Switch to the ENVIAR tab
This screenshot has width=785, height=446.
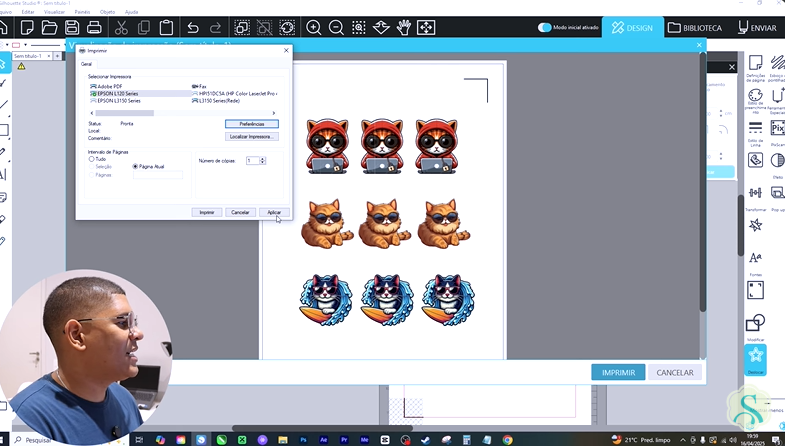(x=757, y=28)
